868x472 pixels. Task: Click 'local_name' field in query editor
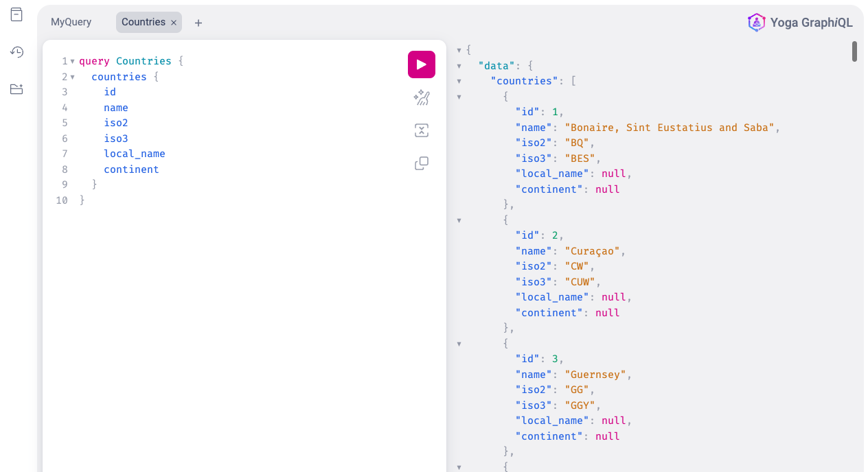tap(135, 154)
